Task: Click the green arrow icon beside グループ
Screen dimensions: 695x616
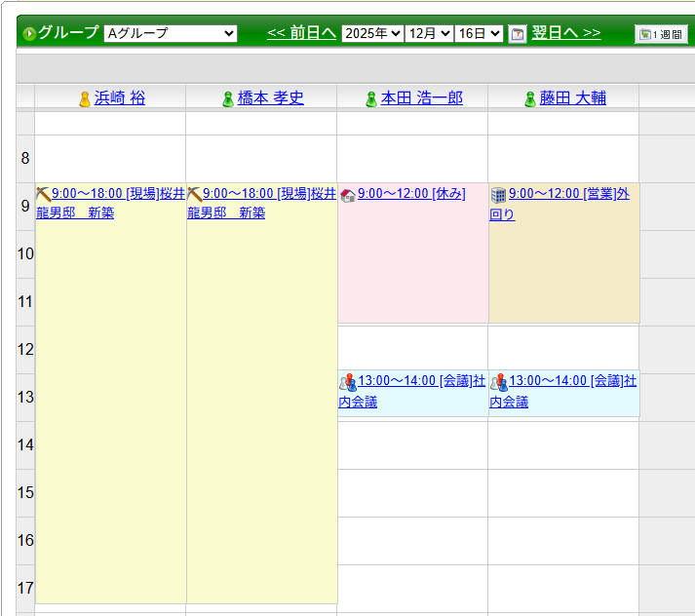Action: tap(28, 34)
